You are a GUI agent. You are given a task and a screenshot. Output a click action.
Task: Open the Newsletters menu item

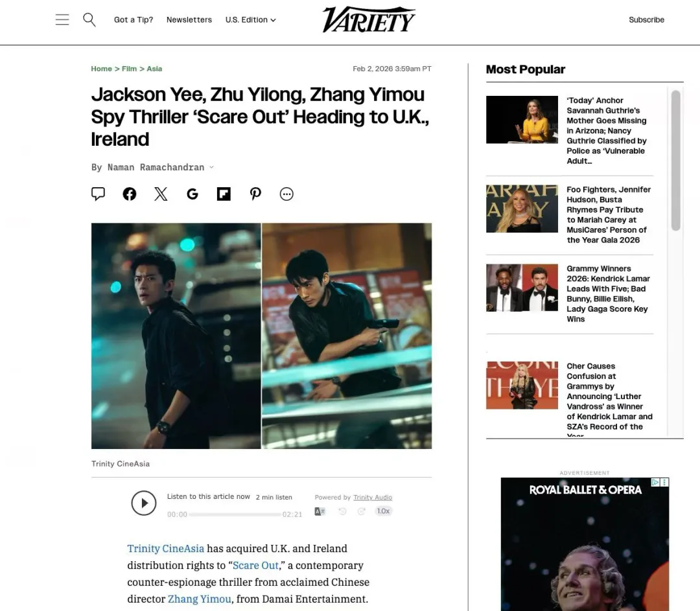tap(189, 19)
